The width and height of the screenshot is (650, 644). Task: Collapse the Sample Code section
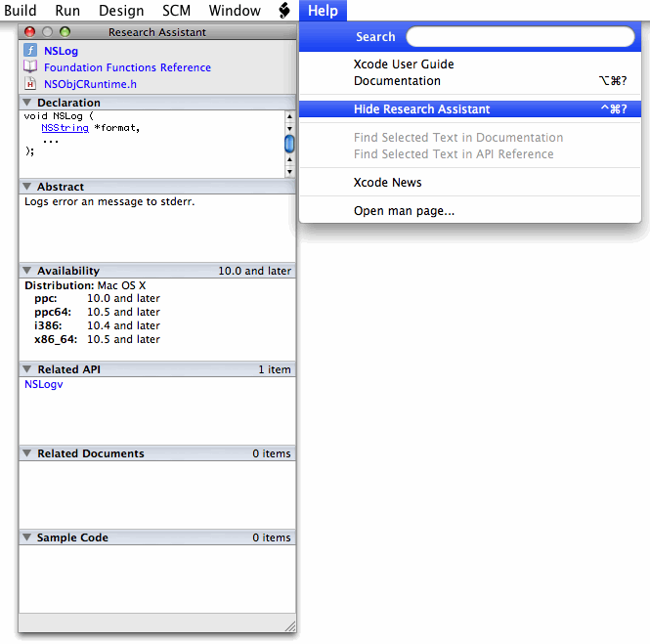(x=27, y=537)
